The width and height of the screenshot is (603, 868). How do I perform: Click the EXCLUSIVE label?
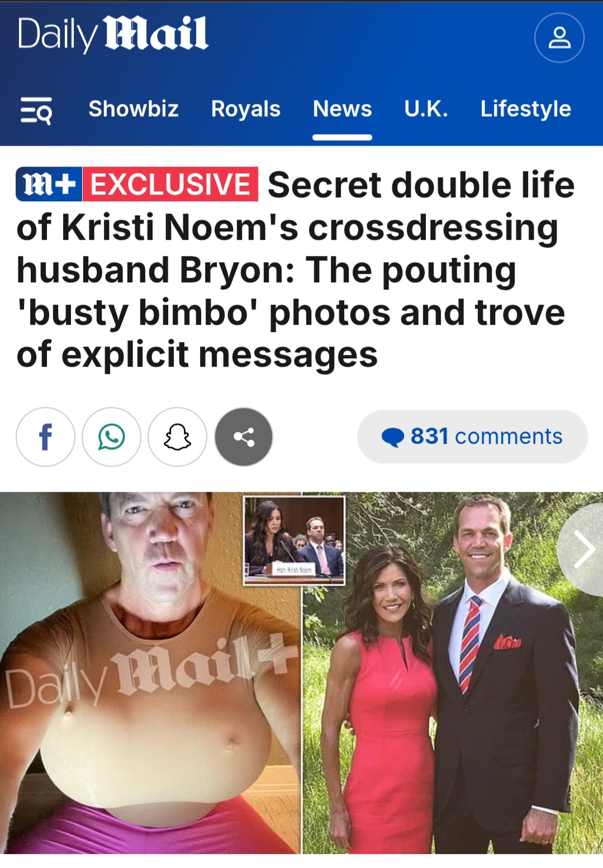[x=170, y=184]
